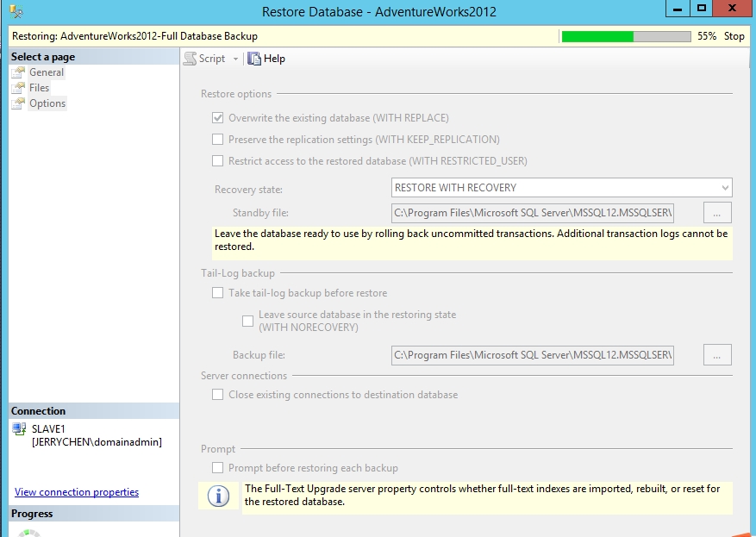Click the Restore Database window title text
Viewport: 756px width, 537px height.
coord(379,11)
